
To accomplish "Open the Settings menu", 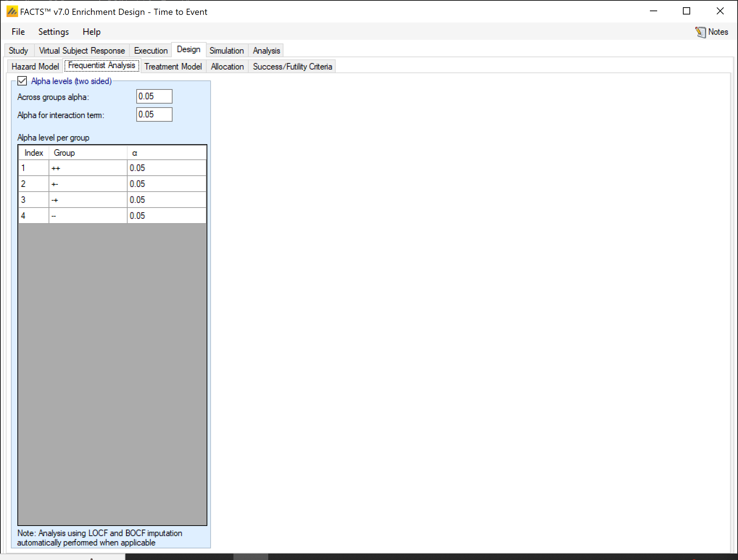I will (53, 32).
